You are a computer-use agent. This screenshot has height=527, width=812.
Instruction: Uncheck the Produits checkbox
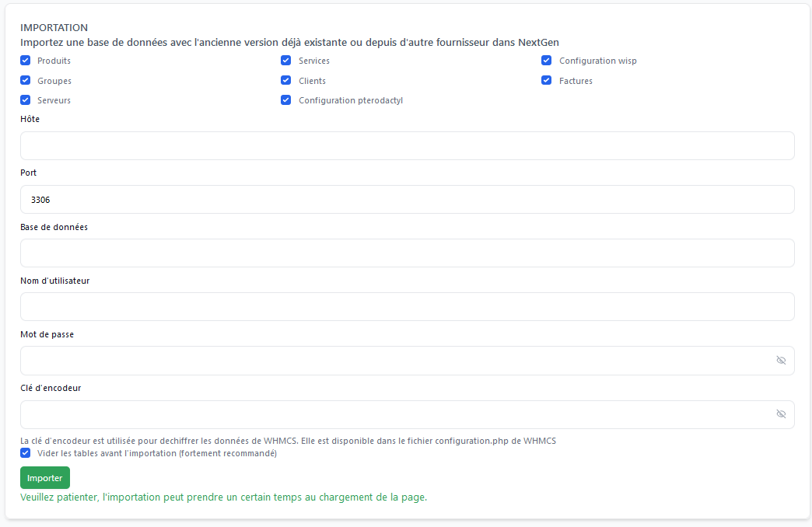26,61
